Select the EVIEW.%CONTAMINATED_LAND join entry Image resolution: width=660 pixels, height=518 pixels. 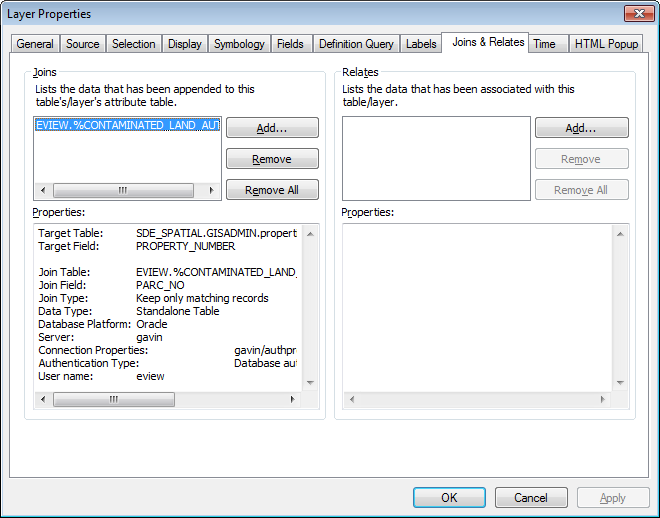click(x=128, y=125)
